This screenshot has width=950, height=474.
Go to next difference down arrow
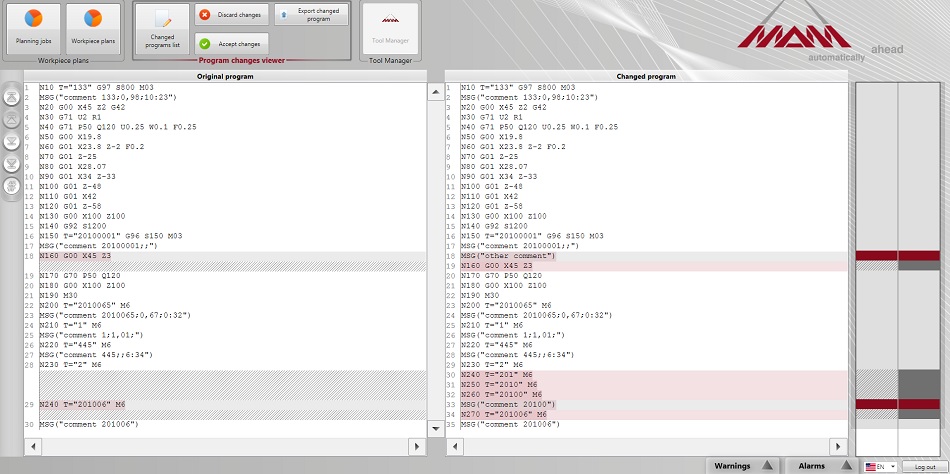coord(12,142)
